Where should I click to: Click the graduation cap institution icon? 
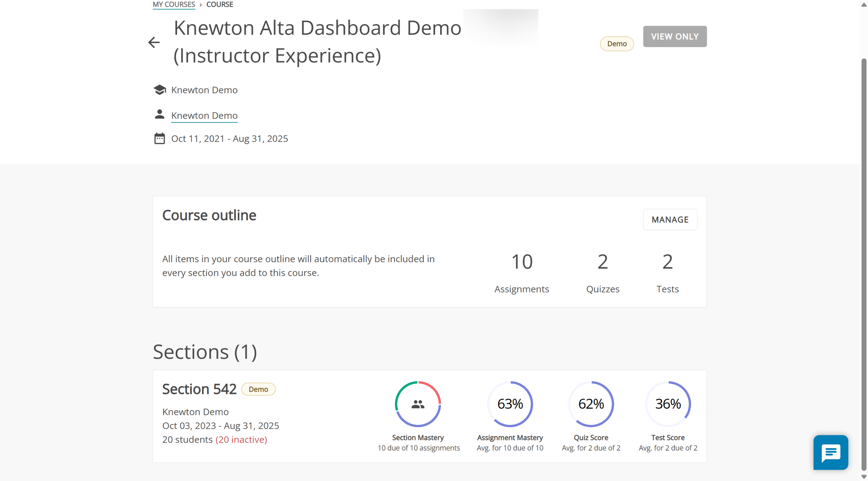coord(159,90)
